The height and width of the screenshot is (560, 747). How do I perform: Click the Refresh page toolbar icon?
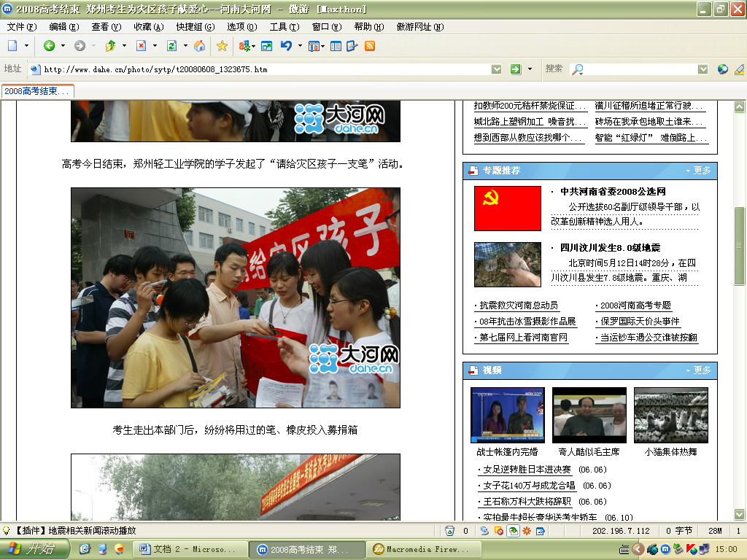click(x=171, y=46)
